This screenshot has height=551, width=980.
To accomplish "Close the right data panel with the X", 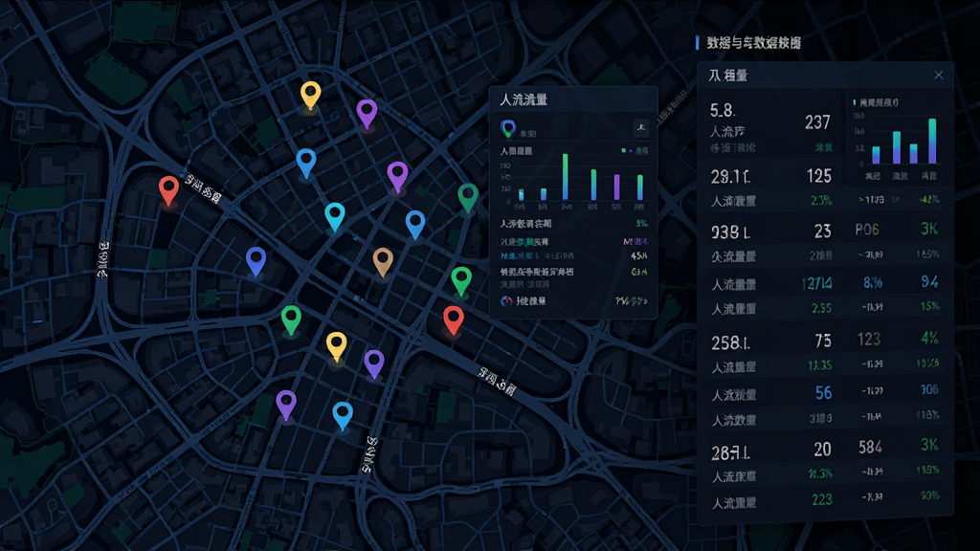I will pos(939,75).
